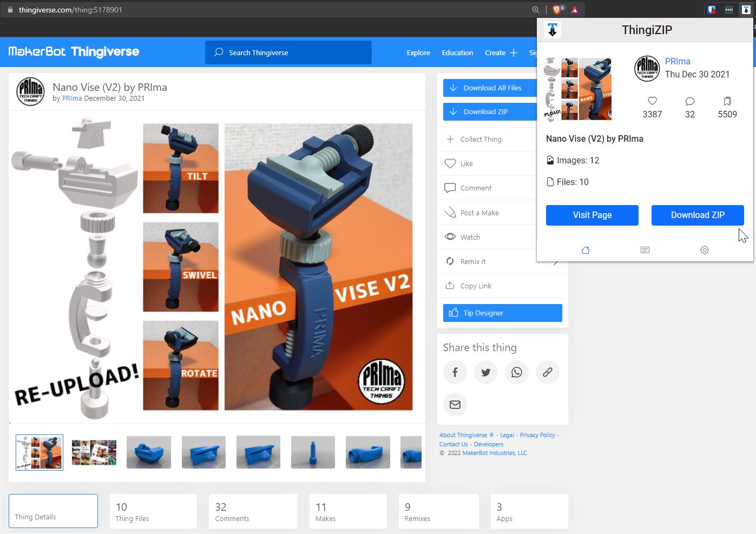Switch to the 10 Thing Files tab
Image resolution: width=756 pixels, height=534 pixels.
coord(153,511)
